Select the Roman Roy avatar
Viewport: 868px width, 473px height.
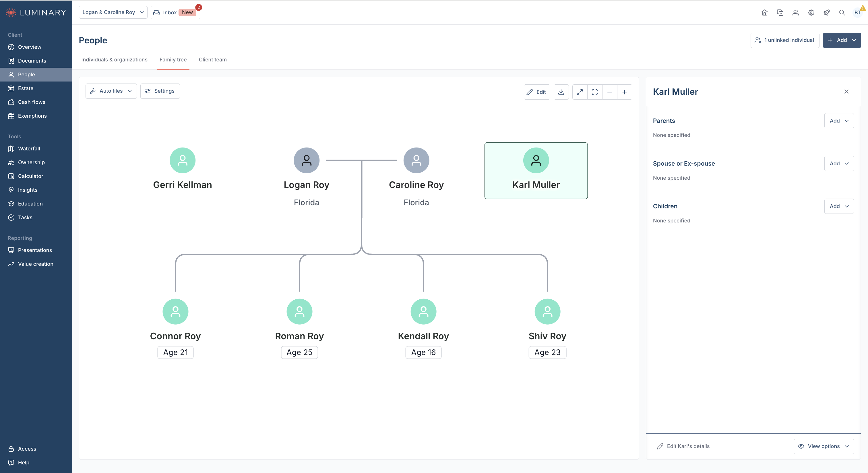click(x=299, y=312)
